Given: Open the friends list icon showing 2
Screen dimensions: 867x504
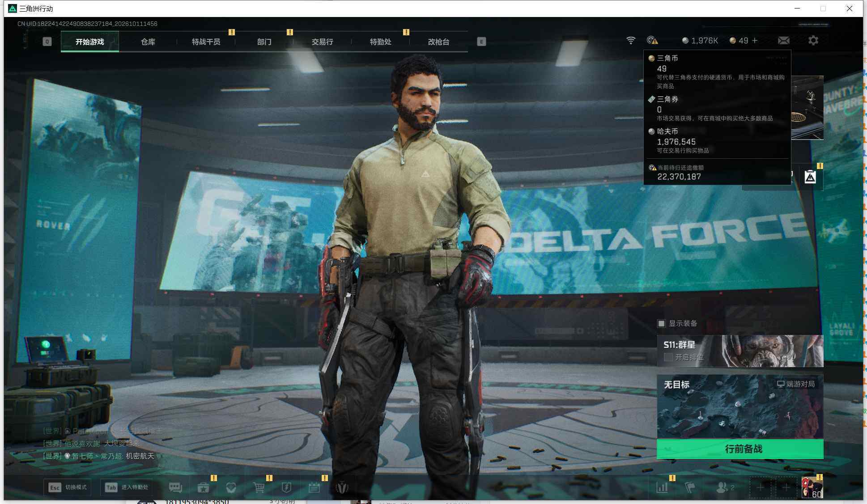Looking at the screenshot, I should [x=725, y=487].
